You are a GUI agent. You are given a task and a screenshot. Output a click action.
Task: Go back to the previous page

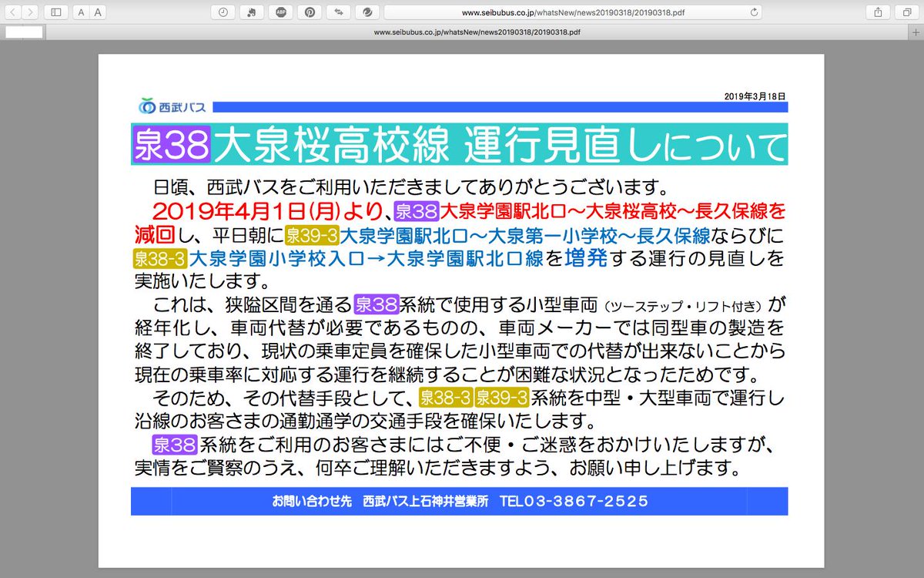[x=12, y=12]
